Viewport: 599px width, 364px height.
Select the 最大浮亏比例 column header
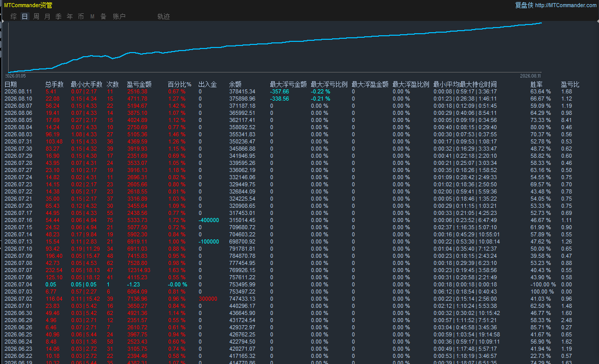click(x=329, y=84)
